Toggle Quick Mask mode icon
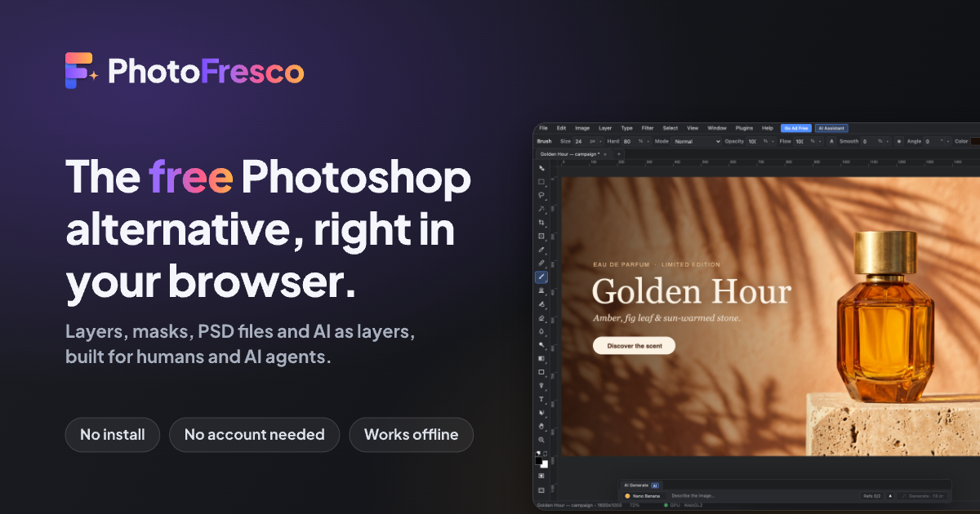 pos(541,476)
